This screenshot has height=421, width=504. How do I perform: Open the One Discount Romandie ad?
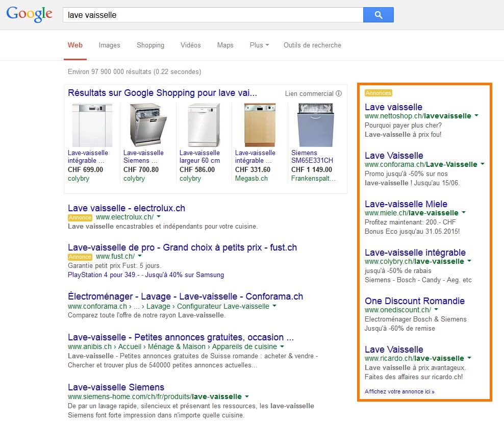click(x=415, y=301)
